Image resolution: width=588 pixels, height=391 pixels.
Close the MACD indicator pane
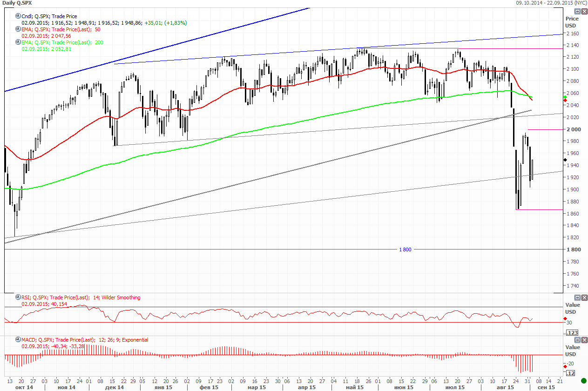[x=583, y=340]
